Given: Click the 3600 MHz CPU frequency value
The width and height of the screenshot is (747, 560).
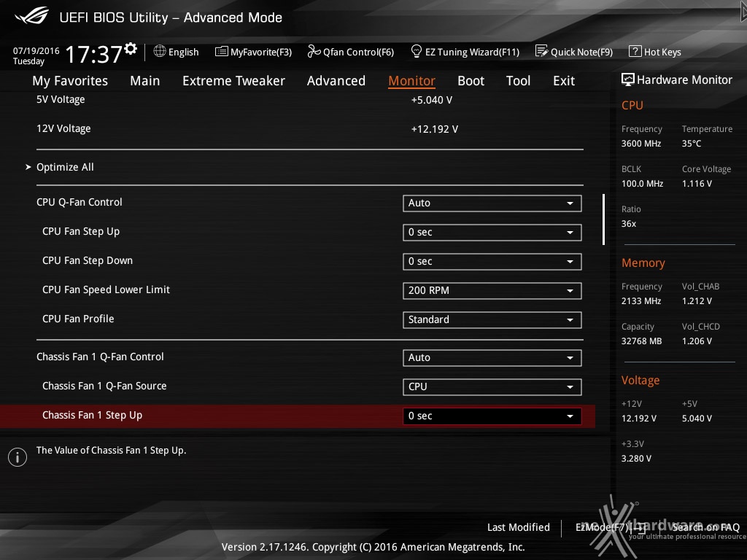Looking at the screenshot, I should tap(641, 144).
